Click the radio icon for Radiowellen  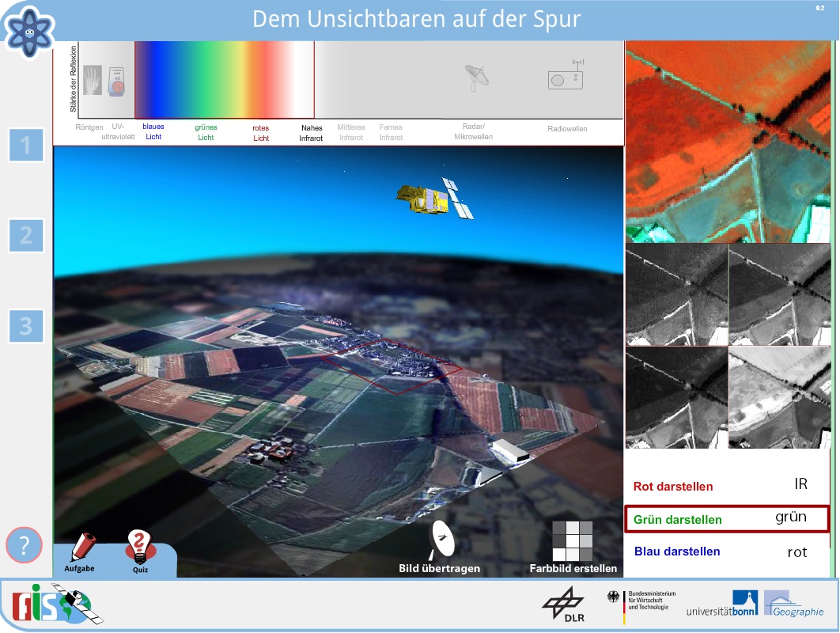[x=566, y=77]
